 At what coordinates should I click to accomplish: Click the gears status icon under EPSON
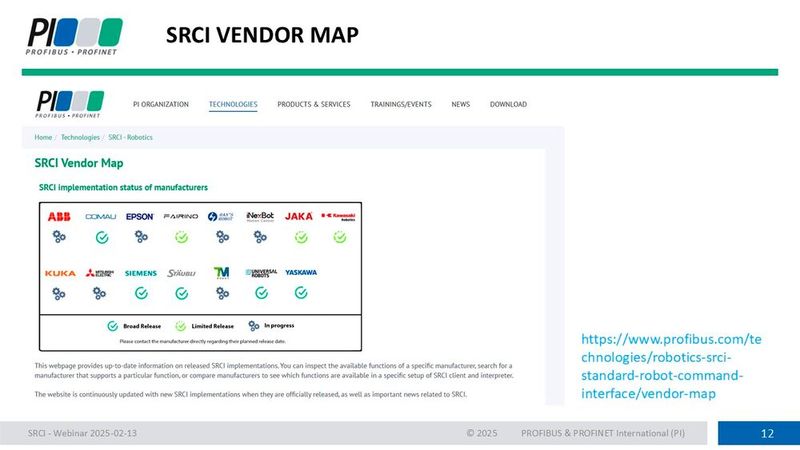141,237
